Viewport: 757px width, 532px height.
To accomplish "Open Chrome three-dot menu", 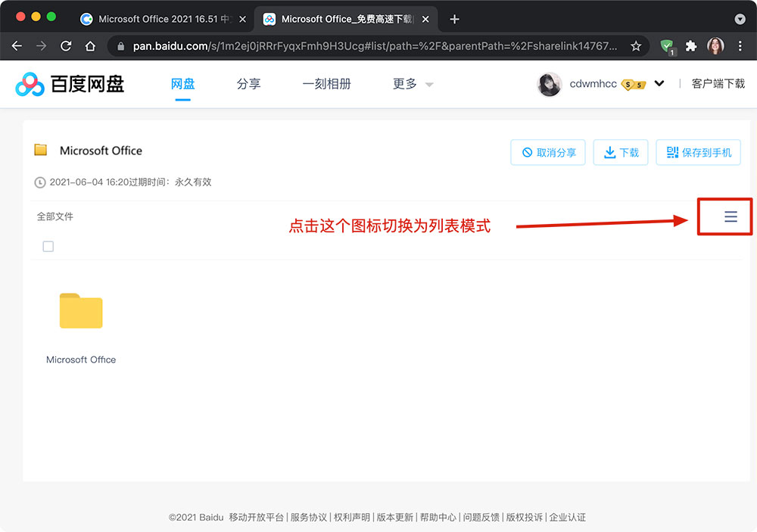I will (740, 46).
